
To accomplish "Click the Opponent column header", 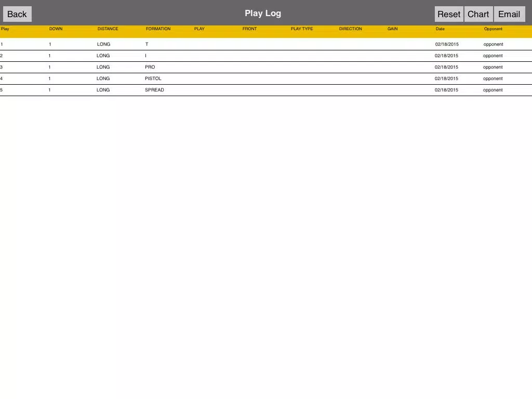I will click(493, 29).
